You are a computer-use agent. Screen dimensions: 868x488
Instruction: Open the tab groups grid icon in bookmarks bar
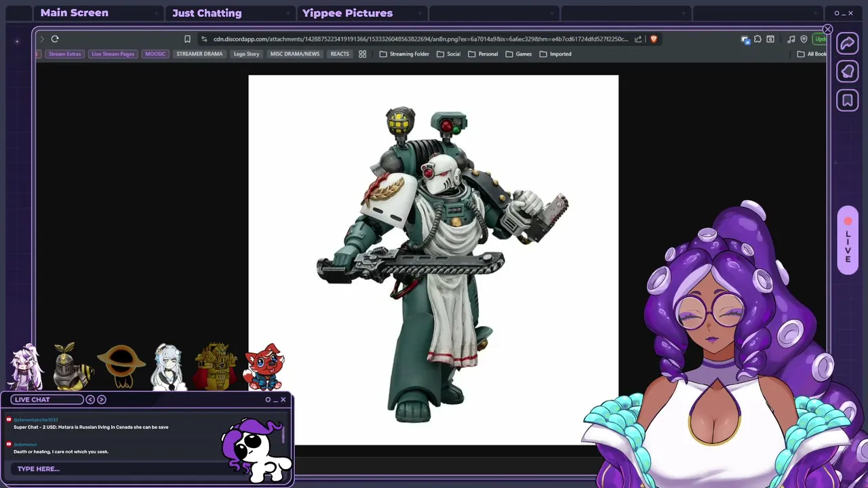(363, 54)
